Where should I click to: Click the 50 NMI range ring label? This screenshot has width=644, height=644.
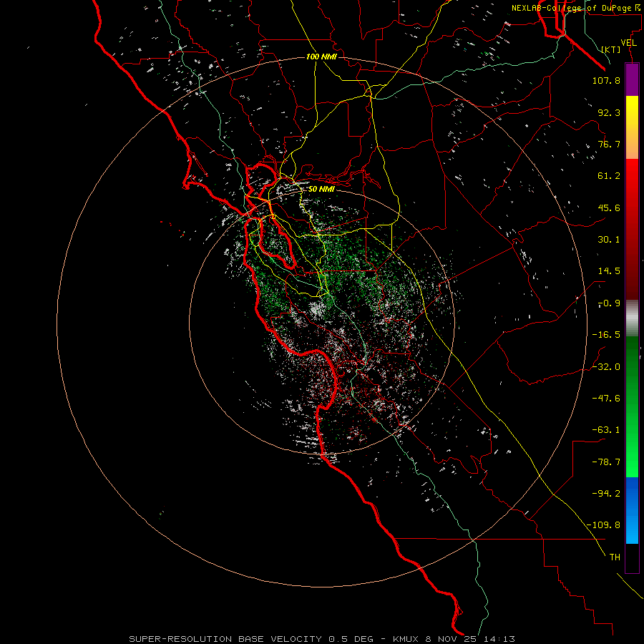tap(321, 189)
